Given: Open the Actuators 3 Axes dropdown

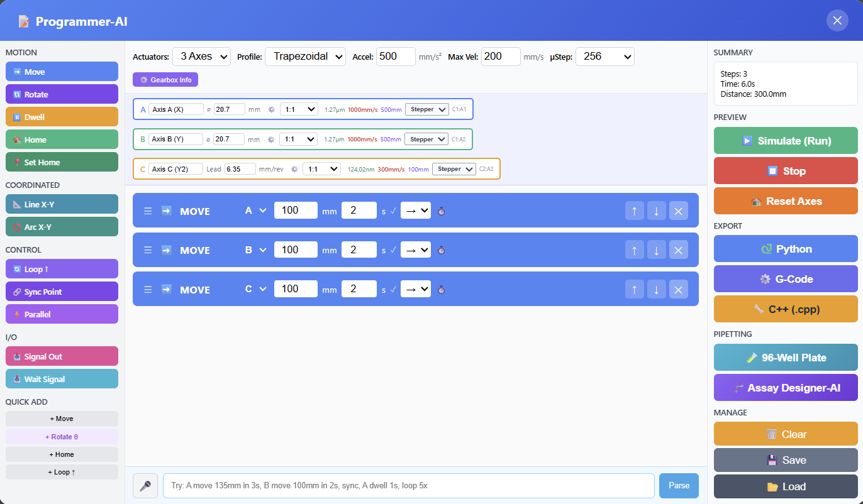Looking at the screenshot, I should coord(201,56).
